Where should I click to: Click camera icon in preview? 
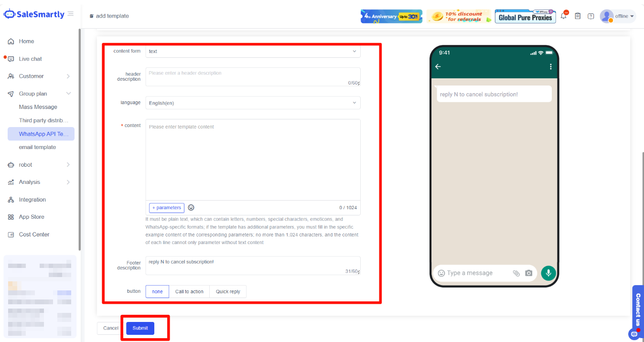(529, 273)
